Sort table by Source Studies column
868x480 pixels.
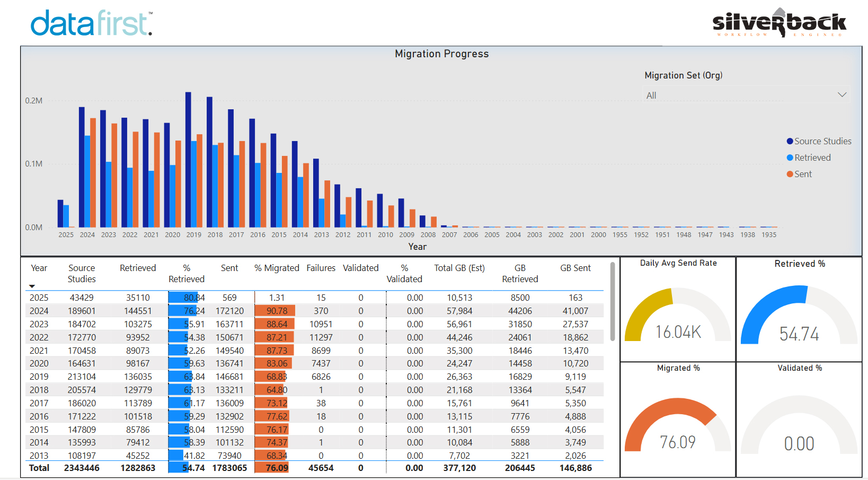point(82,273)
